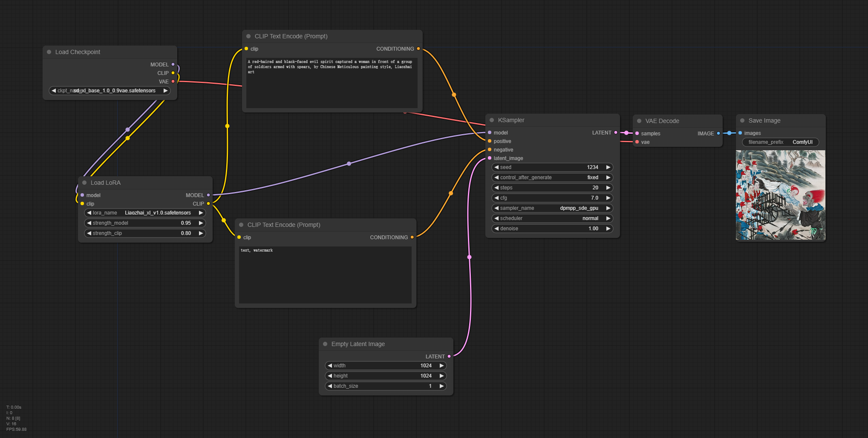Collapse the KSampler node using its title dot
This screenshot has width=868, height=438.
pyautogui.click(x=492, y=120)
